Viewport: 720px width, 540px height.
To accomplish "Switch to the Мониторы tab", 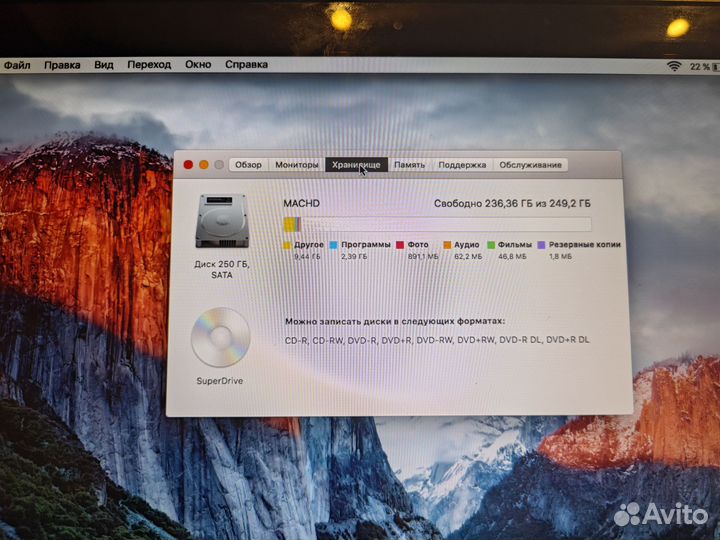I will click(x=297, y=165).
